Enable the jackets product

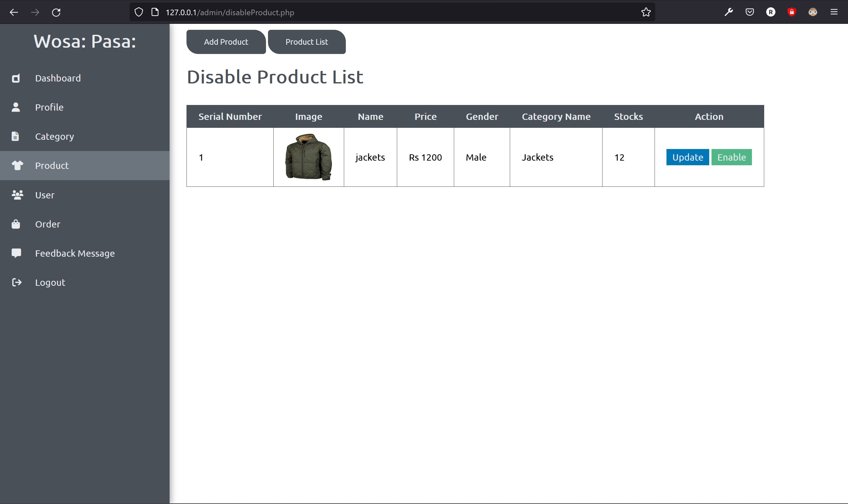point(731,157)
